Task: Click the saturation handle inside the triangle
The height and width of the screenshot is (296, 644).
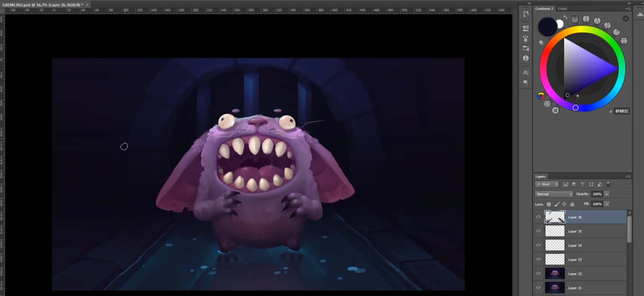Action: click(x=567, y=95)
